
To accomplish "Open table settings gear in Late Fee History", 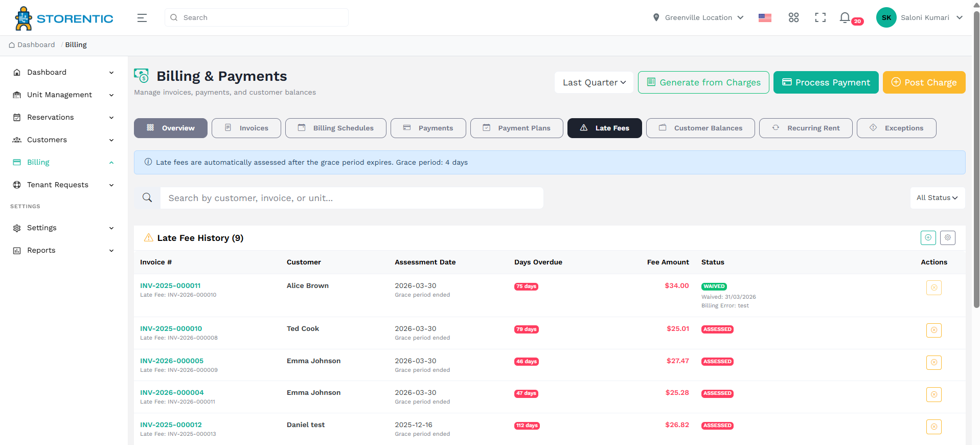I will pos(948,237).
